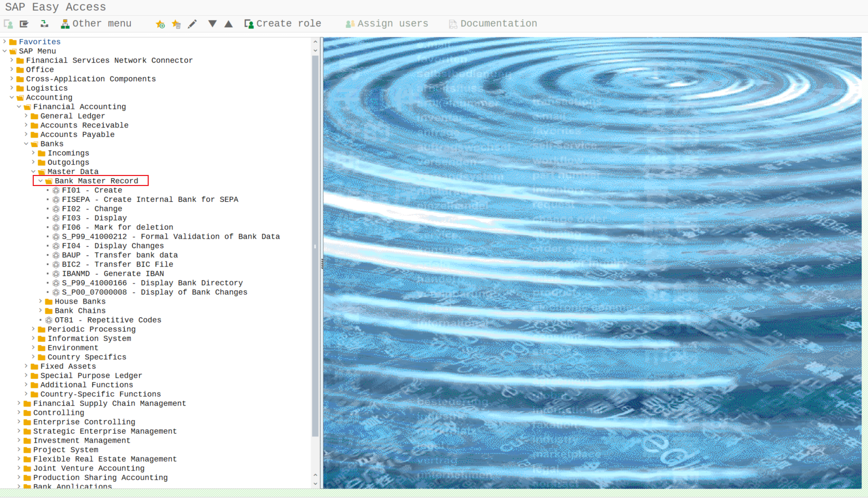Image resolution: width=868 pixels, height=498 pixels.
Task: Expand the General Ledger node
Action: pos(26,116)
